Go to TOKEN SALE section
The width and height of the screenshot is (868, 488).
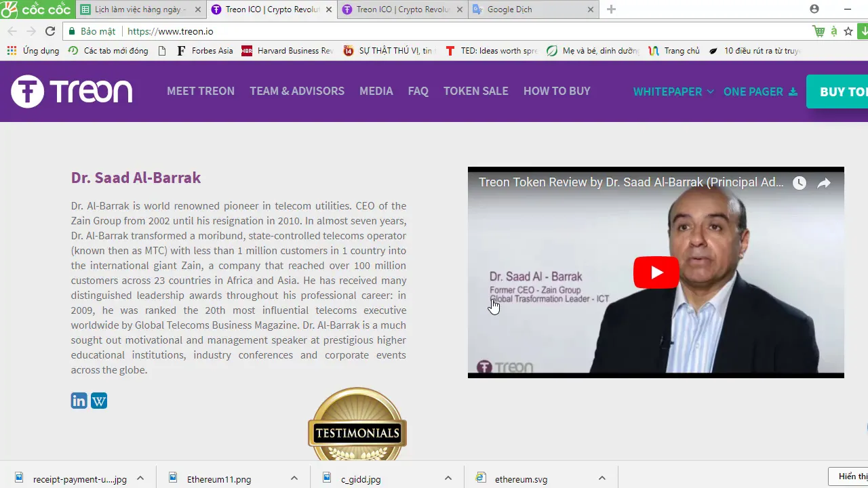pos(476,91)
